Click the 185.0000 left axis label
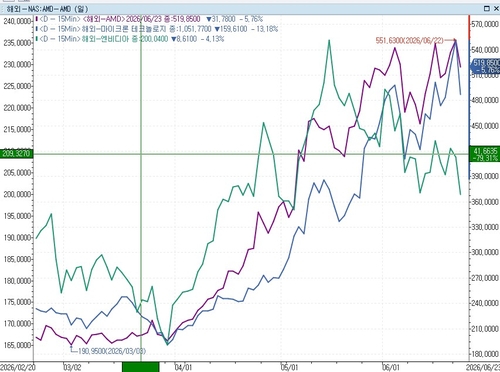This screenshot has width=500, height=372. click(x=17, y=259)
